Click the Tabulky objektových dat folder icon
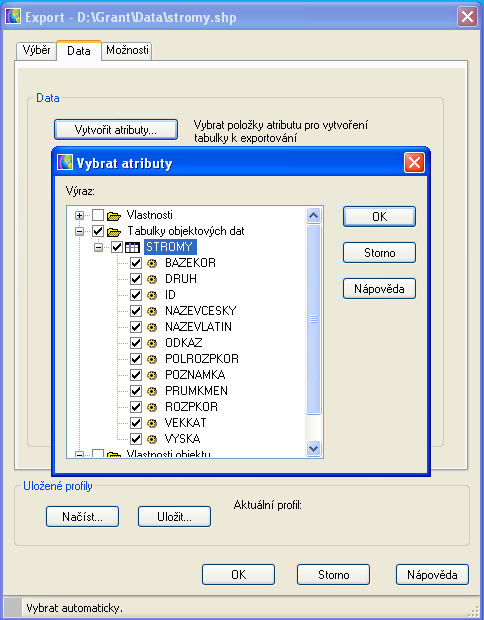484x620 pixels. coord(114,231)
